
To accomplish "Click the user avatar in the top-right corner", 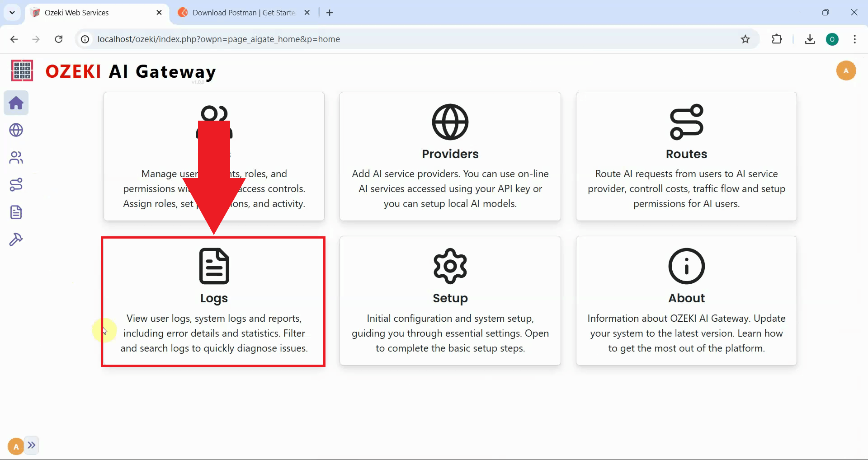I will click(846, 70).
